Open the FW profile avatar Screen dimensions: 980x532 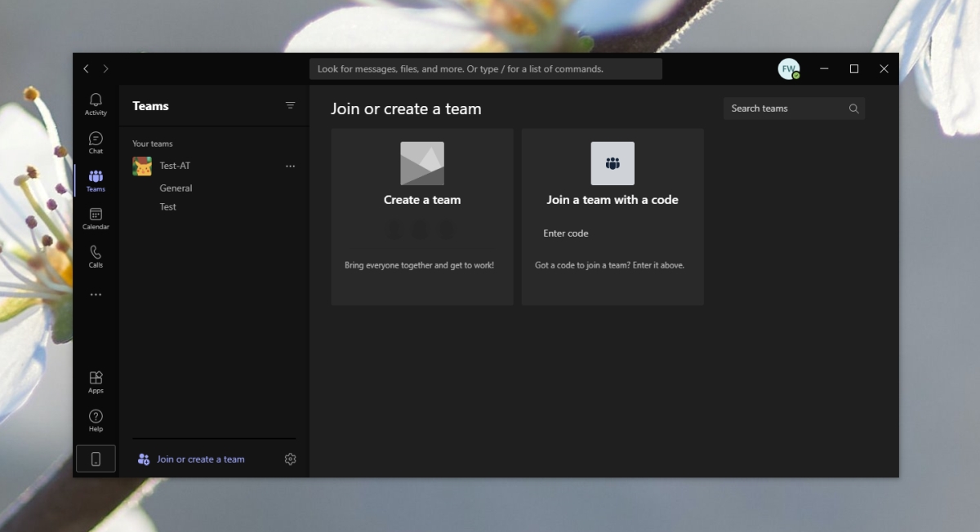coord(788,69)
